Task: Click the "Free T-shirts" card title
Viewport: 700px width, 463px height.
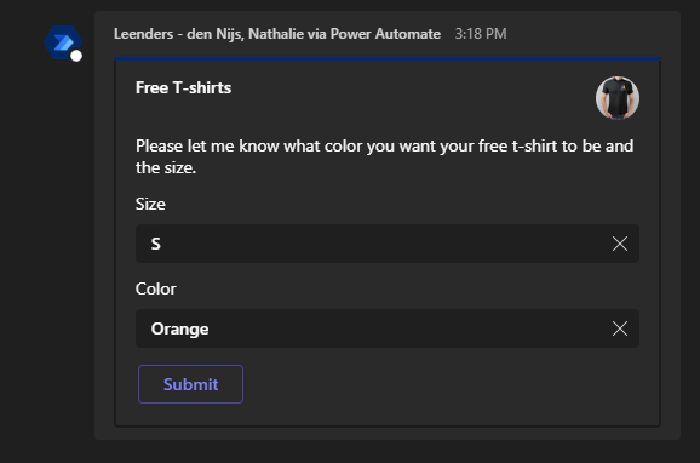Action: 183,88
